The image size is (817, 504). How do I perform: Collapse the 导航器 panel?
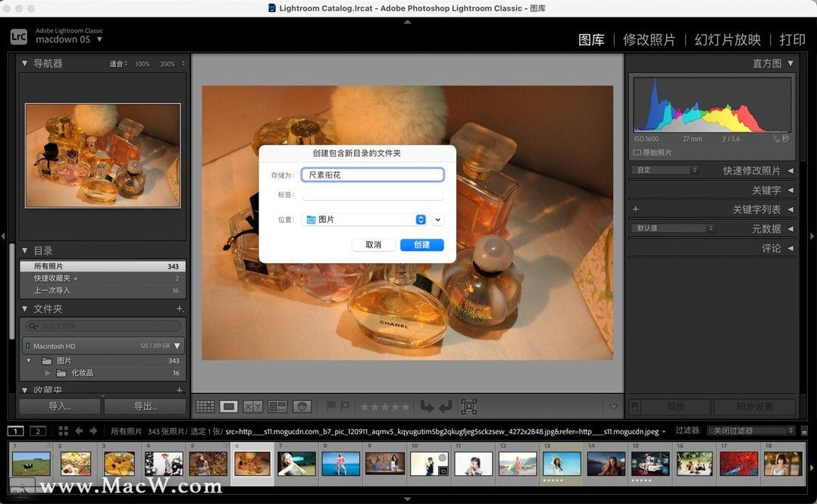coord(24,63)
